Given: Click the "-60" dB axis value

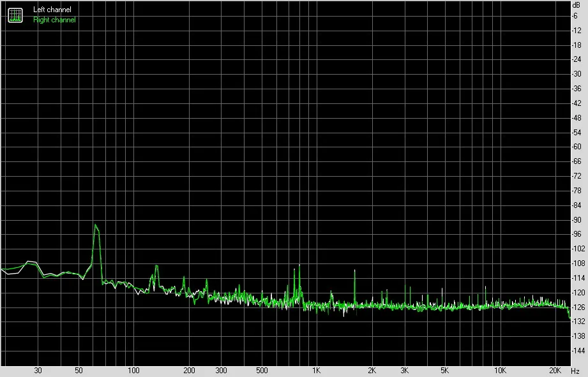Looking at the screenshot, I should (x=577, y=147).
